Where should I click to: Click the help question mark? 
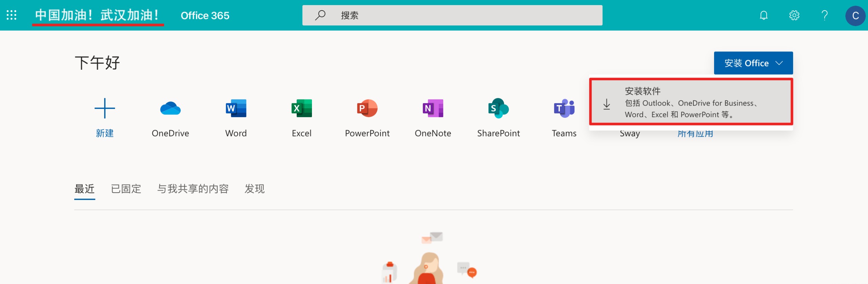pos(825,15)
